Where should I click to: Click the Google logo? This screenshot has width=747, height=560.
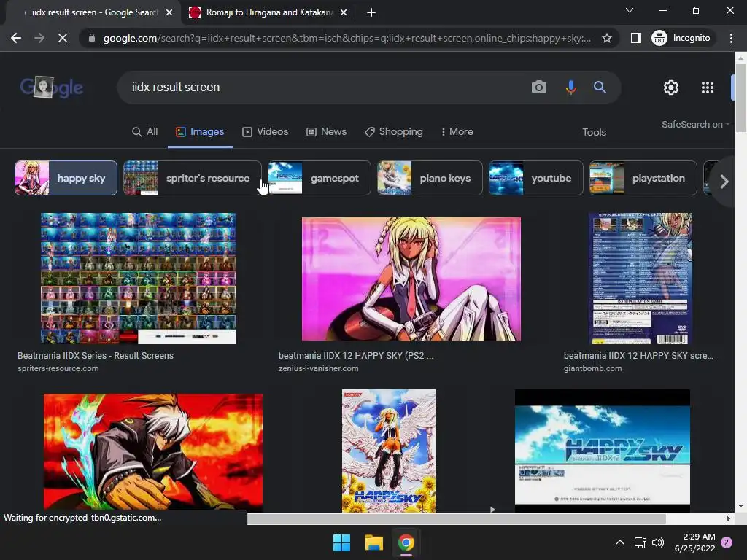click(52, 87)
